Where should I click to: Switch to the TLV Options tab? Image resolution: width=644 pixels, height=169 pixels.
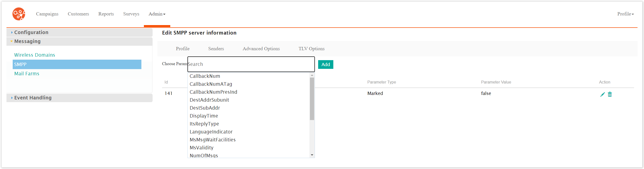311,49
